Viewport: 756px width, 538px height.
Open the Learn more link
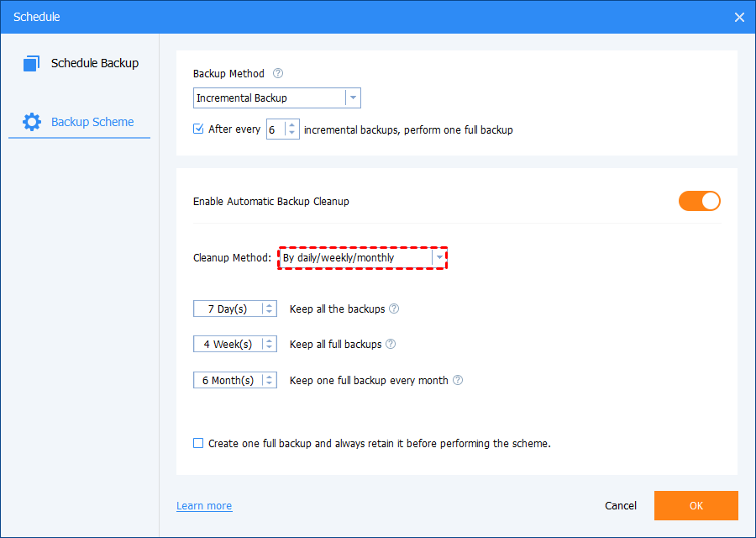[204, 506]
